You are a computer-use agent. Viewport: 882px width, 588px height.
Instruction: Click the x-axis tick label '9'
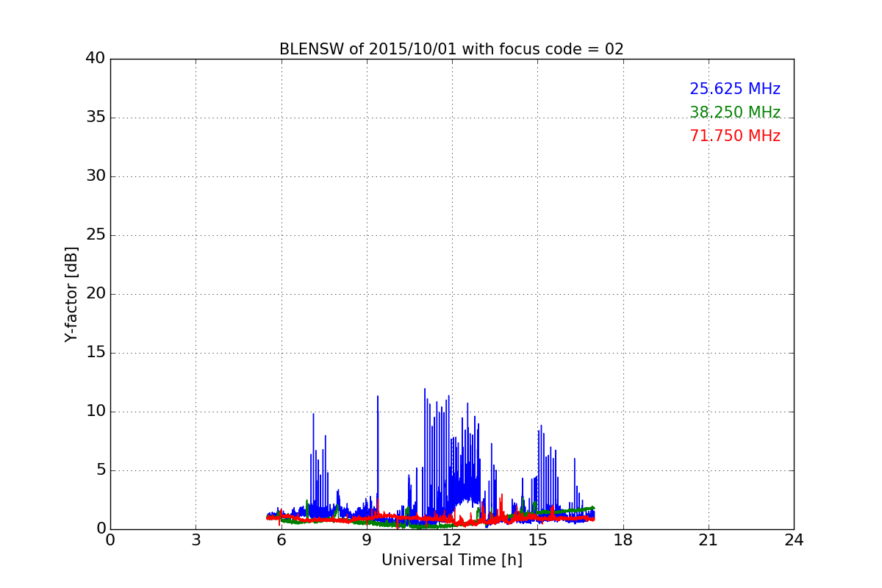[367, 540]
